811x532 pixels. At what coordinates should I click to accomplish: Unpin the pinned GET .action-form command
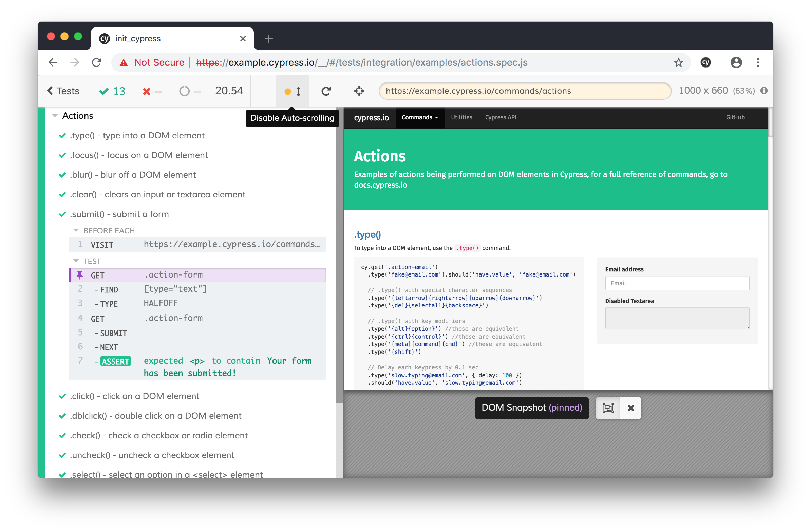click(x=197, y=275)
